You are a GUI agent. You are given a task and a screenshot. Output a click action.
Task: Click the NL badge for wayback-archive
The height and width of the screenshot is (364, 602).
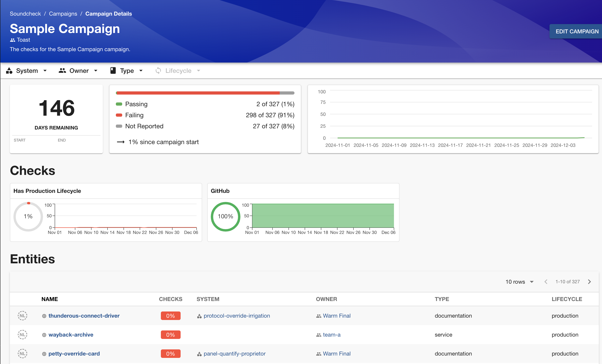pyautogui.click(x=23, y=335)
